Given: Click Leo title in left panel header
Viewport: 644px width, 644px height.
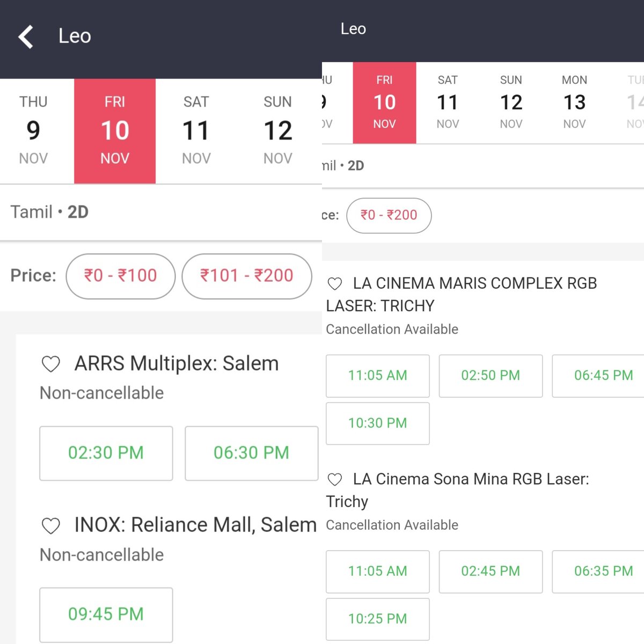Looking at the screenshot, I should tap(75, 36).
